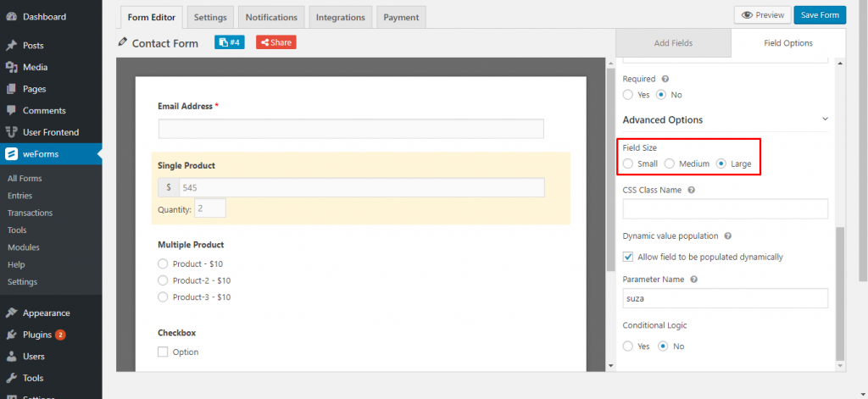Click the Plugins update count badge
This screenshot has height=399, width=868.
[60, 335]
